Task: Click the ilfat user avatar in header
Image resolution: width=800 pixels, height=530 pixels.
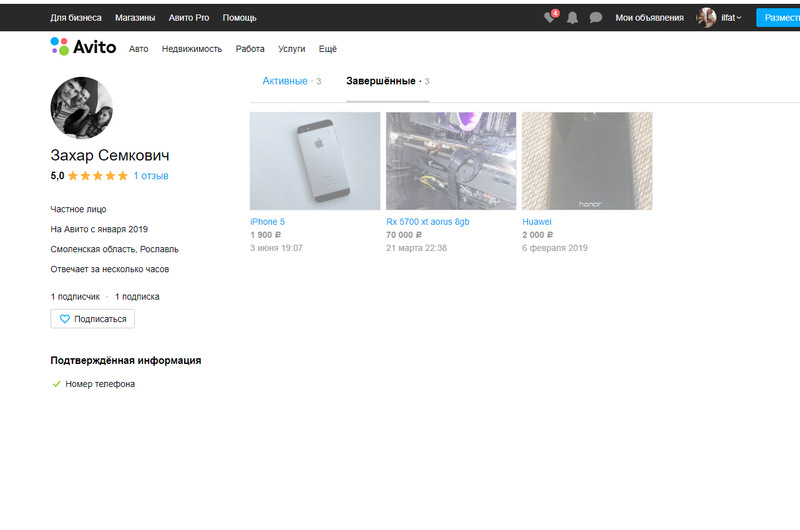Action: click(x=707, y=18)
